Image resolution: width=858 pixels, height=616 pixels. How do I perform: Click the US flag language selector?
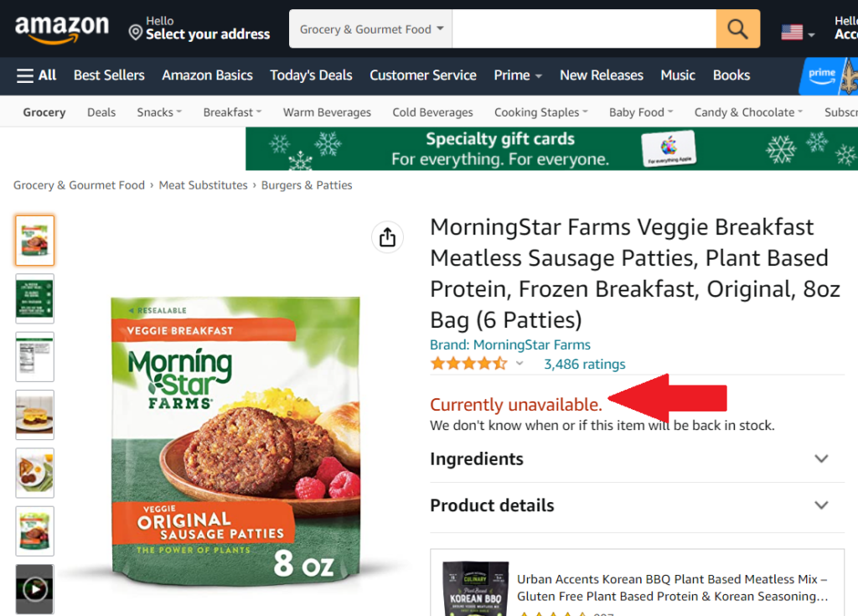pos(798,33)
